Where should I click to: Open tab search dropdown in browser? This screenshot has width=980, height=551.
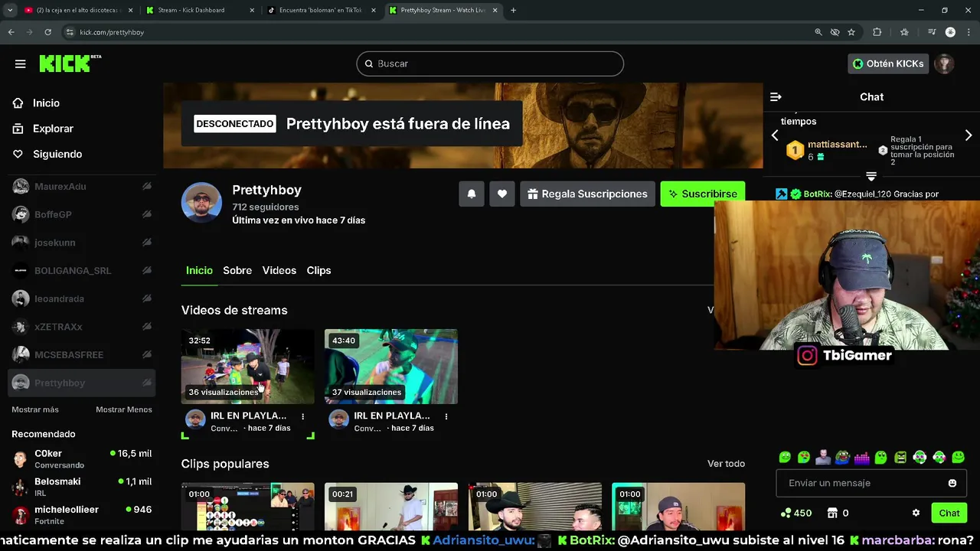click(x=10, y=10)
